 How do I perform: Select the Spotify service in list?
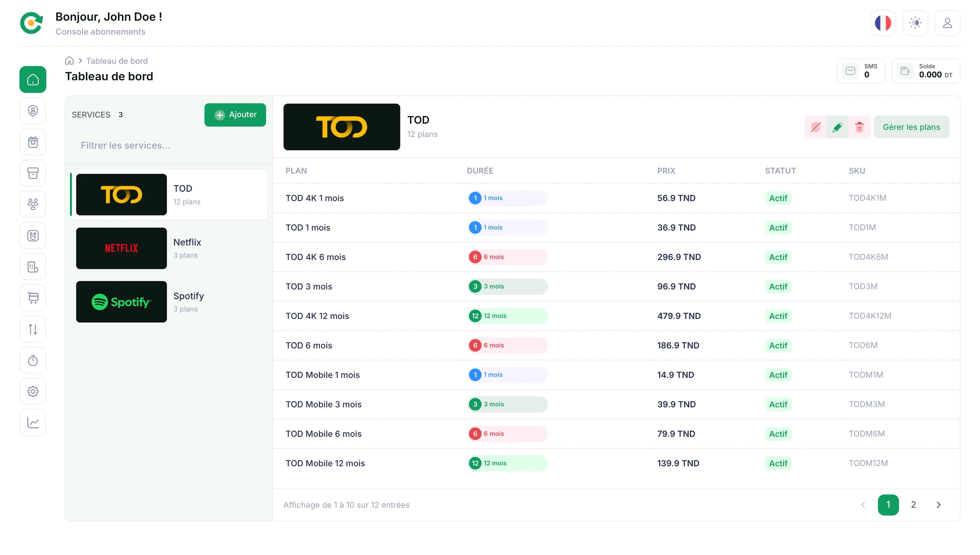(169, 302)
